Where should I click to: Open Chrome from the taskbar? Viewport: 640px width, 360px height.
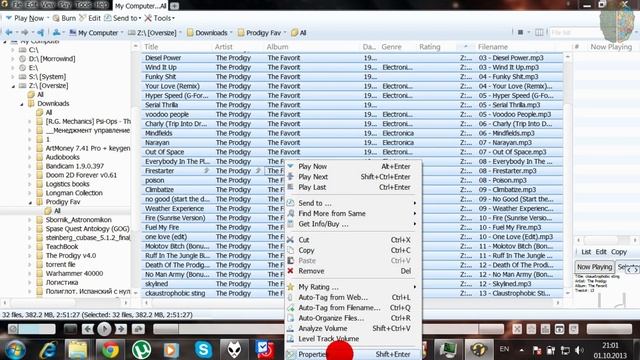click(x=110, y=350)
